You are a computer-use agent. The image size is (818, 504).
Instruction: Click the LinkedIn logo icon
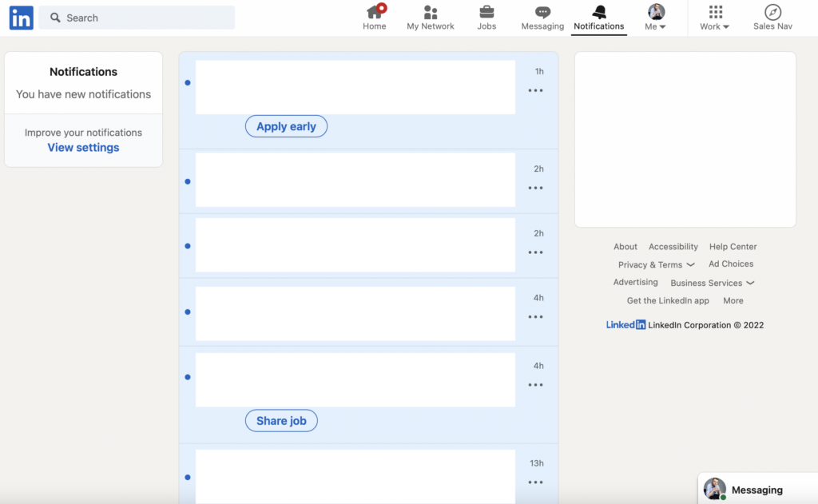21,18
